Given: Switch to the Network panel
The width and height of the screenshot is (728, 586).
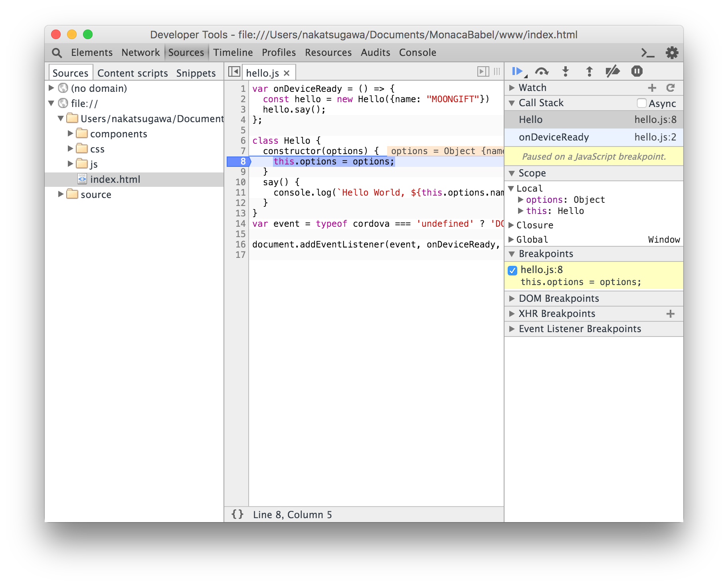Looking at the screenshot, I should click(x=140, y=53).
